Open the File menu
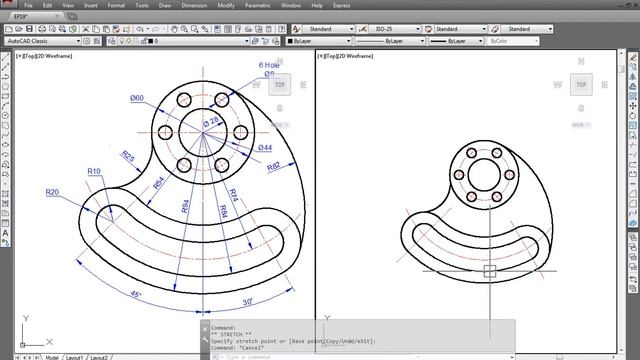Viewport: 640px width, 360px height. [28, 5]
